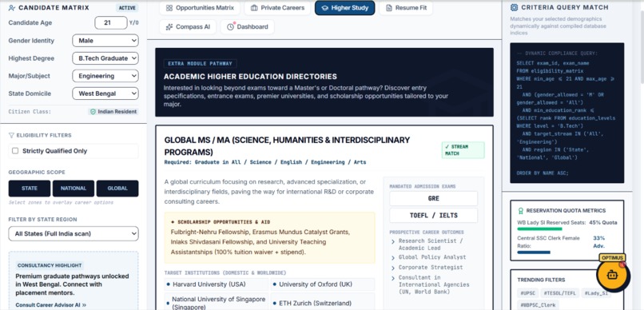Open the State Domicile dropdown
Screen dimensions: 644x310
tap(105, 93)
